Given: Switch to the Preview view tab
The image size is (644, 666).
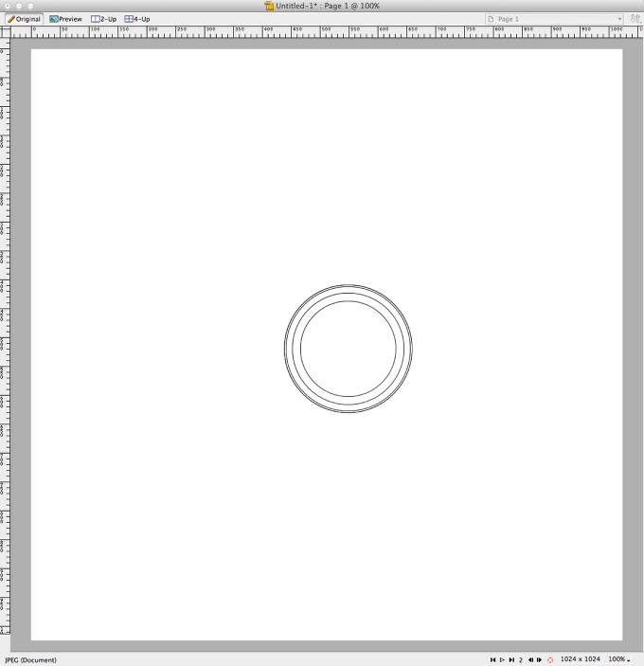Looking at the screenshot, I should click(x=65, y=19).
